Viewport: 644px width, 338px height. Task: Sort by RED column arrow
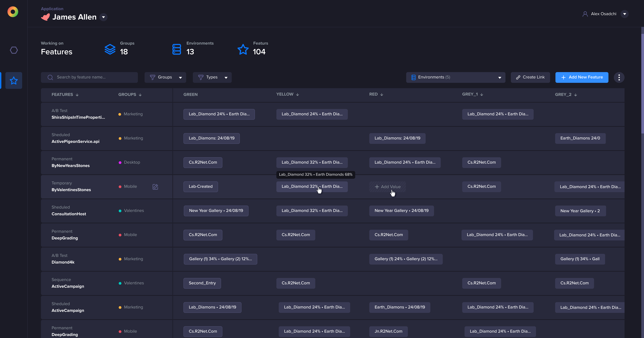click(382, 94)
